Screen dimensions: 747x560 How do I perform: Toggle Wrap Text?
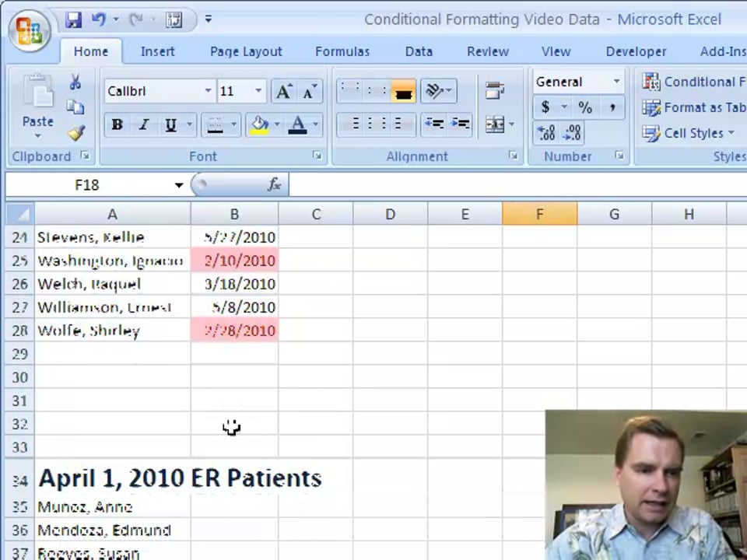(x=495, y=90)
